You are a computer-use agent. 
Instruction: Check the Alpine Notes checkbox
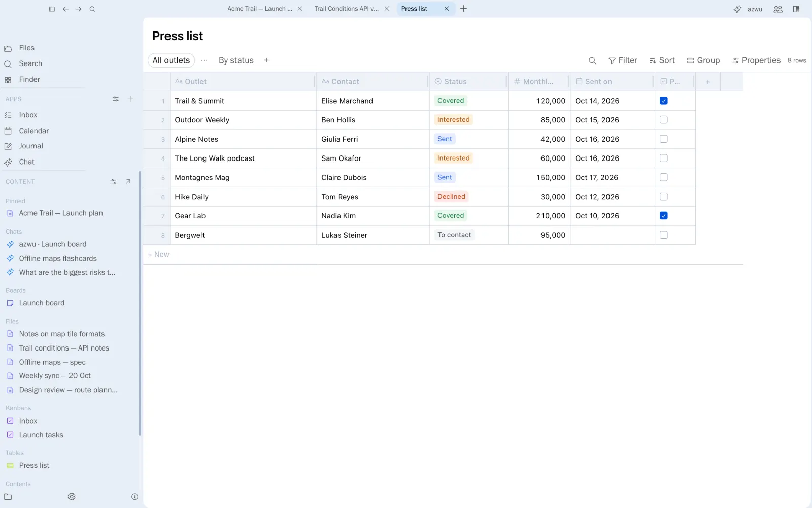[663, 139]
